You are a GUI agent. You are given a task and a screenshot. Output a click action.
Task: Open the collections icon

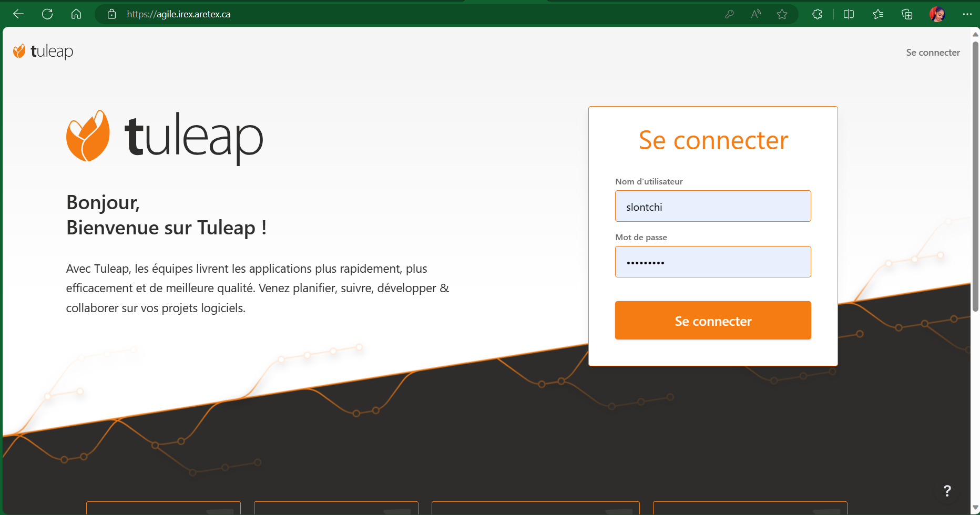coord(907,14)
